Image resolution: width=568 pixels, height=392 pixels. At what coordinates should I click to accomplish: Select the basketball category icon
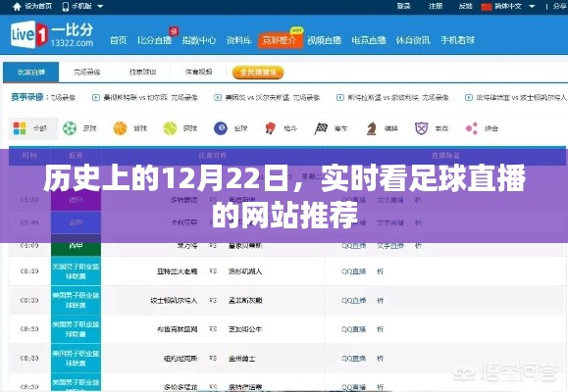(x=121, y=128)
